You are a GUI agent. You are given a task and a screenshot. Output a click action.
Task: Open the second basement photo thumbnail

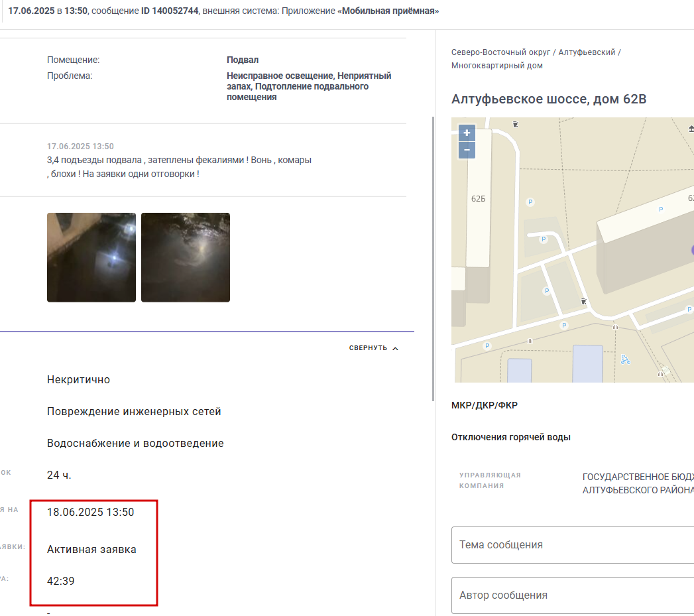[186, 257]
